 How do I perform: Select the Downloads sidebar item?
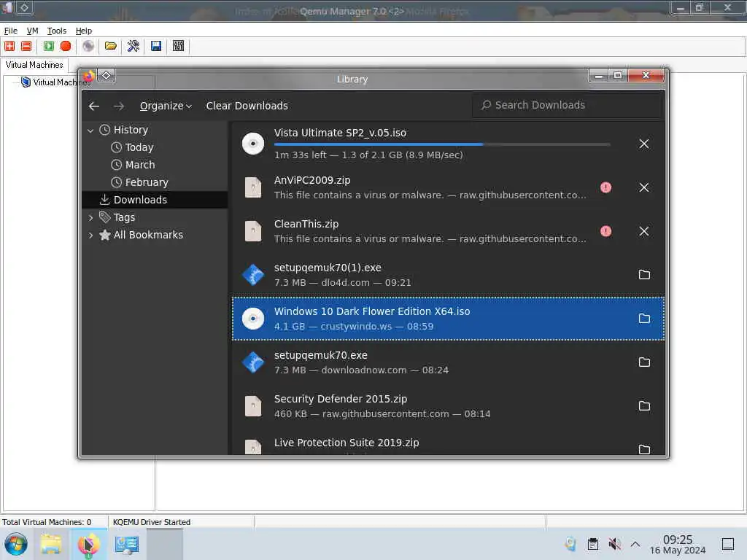click(x=155, y=200)
